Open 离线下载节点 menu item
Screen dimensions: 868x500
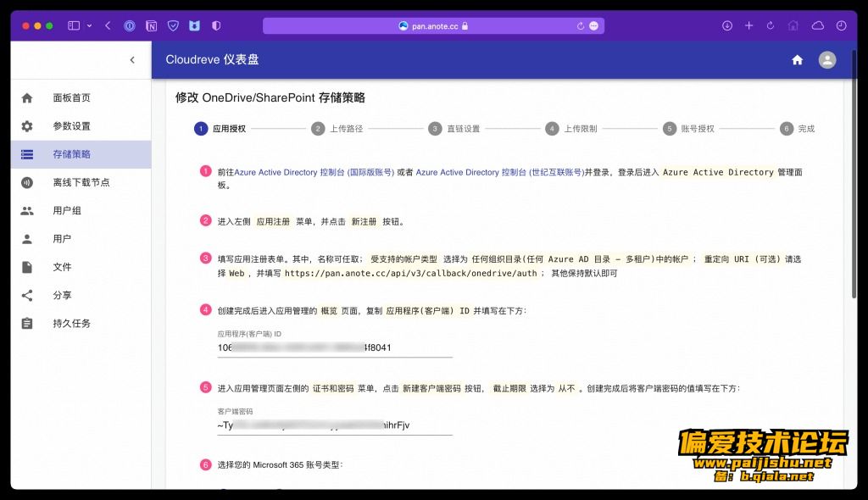pyautogui.click(x=81, y=183)
